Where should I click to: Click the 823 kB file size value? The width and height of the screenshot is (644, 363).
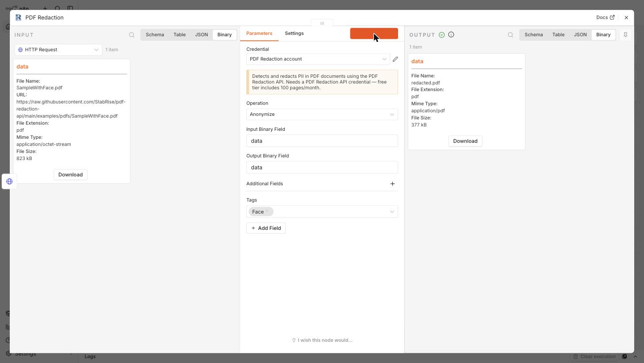pos(24,159)
